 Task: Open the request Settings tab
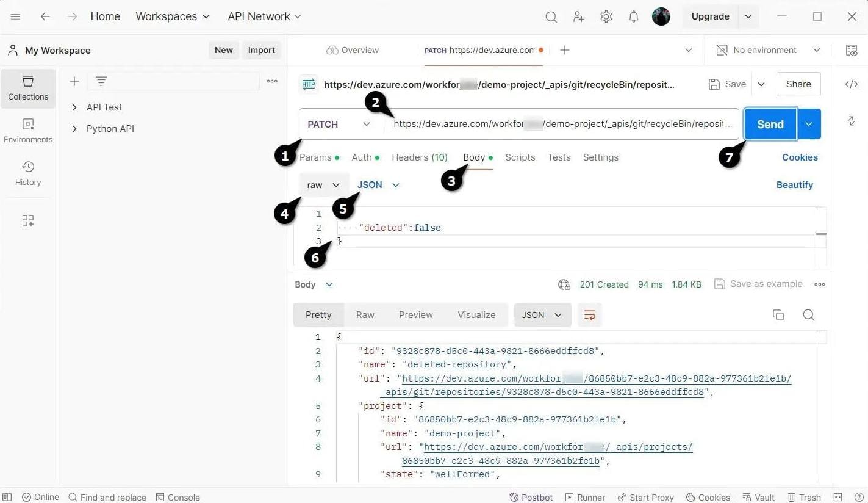(x=601, y=157)
